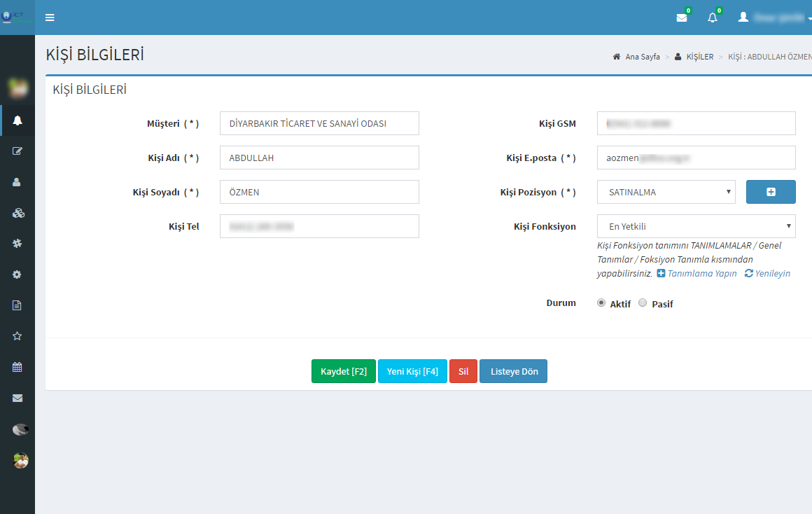The height and width of the screenshot is (514, 812).
Task: Select the Pasif status radio button
Action: [x=643, y=303]
